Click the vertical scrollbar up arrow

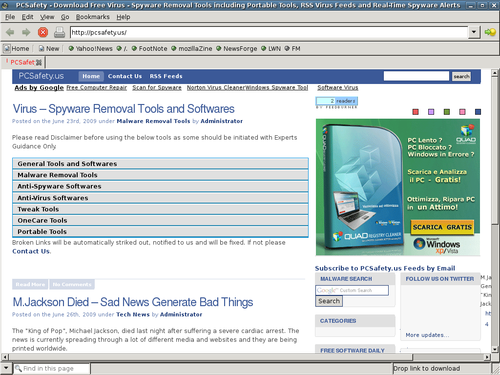click(x=495, y=73)
